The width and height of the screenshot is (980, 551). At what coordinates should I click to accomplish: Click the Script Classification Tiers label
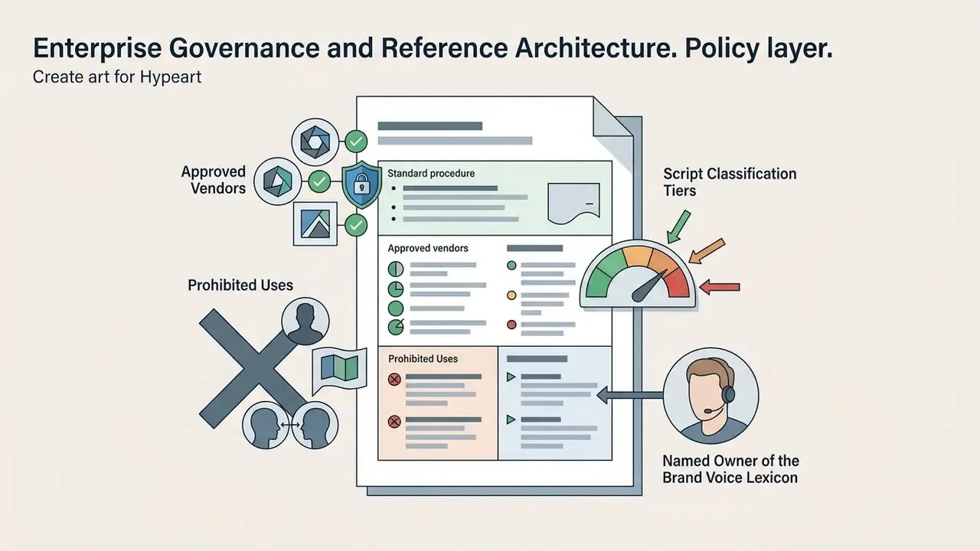(x=730, y=182)
